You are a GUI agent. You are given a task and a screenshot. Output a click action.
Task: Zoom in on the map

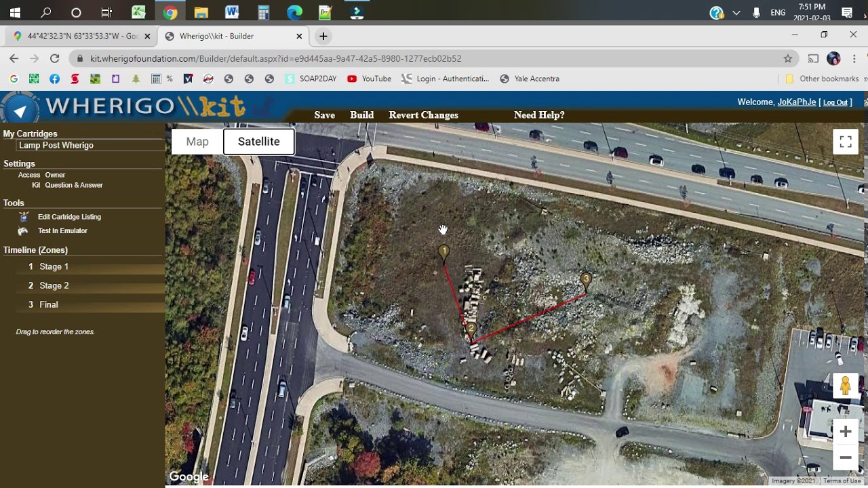(846, 432)
